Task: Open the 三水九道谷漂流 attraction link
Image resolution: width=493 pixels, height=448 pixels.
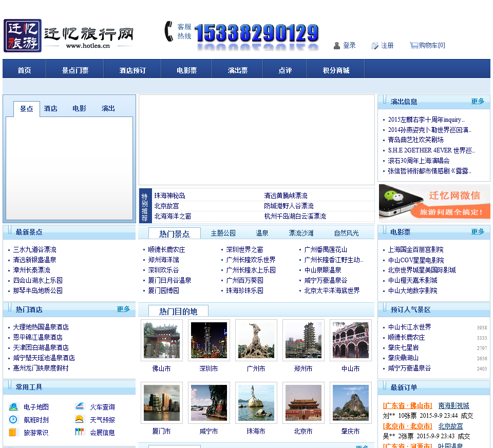Action: [x=35, y=249]
